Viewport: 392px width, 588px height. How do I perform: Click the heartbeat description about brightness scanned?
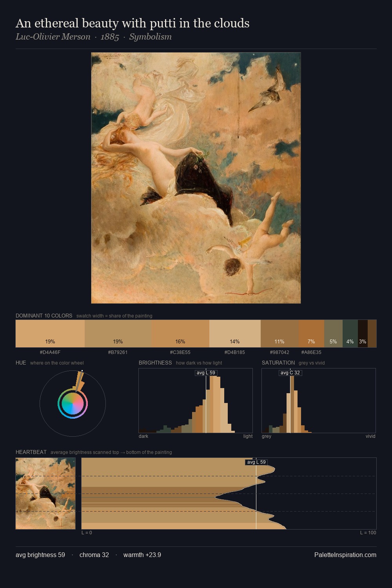[111, 452]
